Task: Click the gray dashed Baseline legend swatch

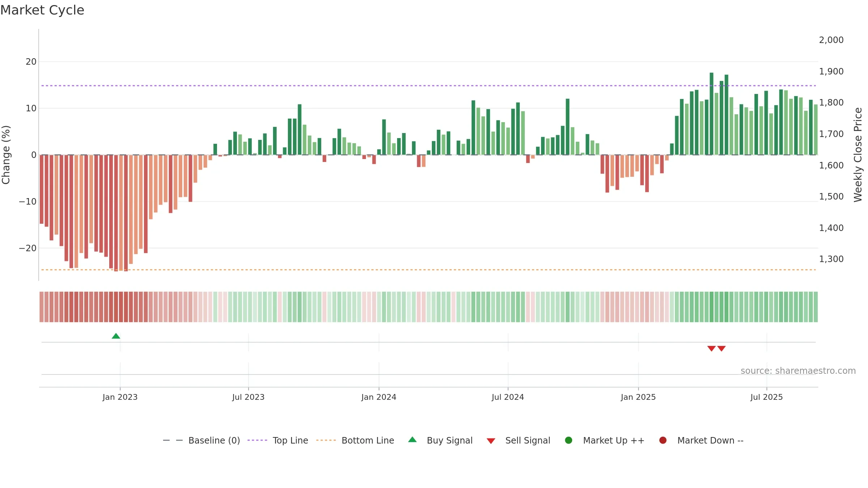Action: tap(173, 440)
